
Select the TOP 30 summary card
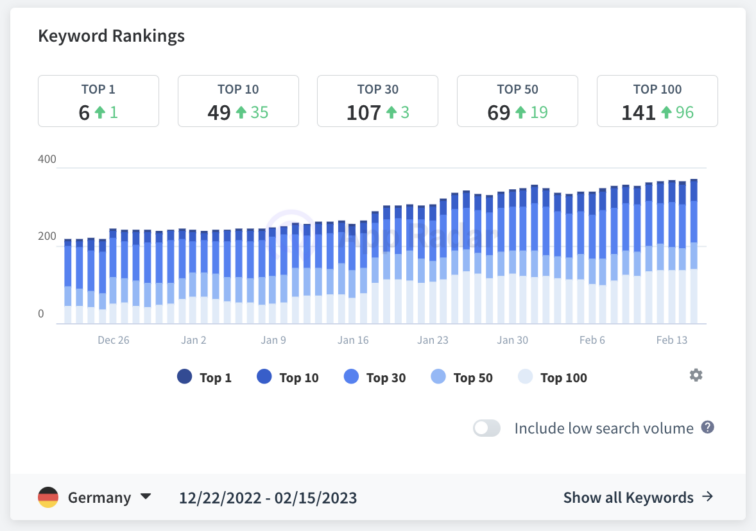(x=378, y=101)
